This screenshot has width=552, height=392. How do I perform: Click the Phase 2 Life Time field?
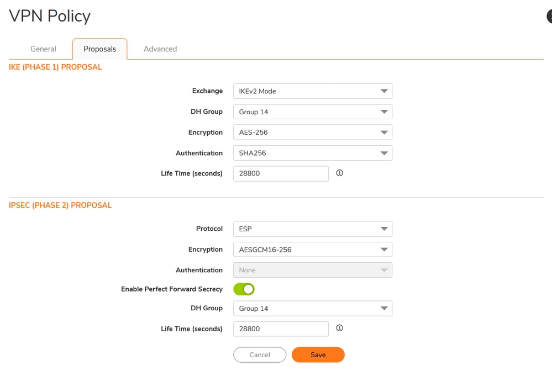281,329
